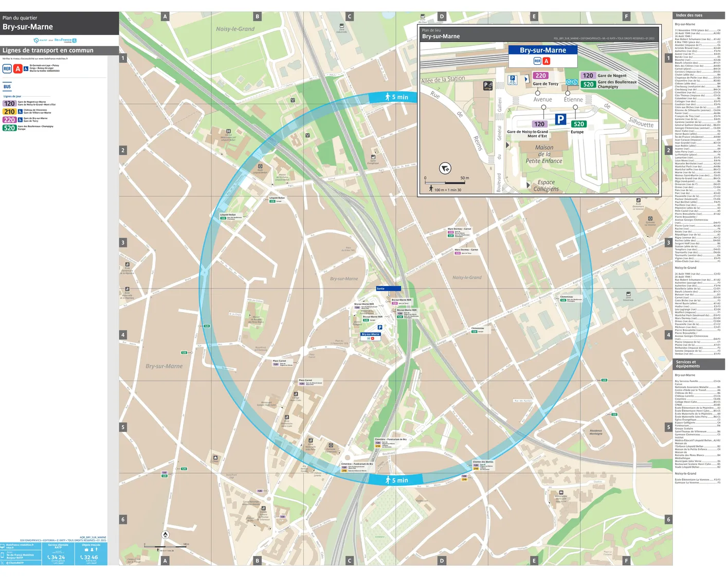728x577 pixels.
Task: Click the Plan du quartier Bry-sur-Marne title
Action: pyautogui.click(x=28, y=23)
